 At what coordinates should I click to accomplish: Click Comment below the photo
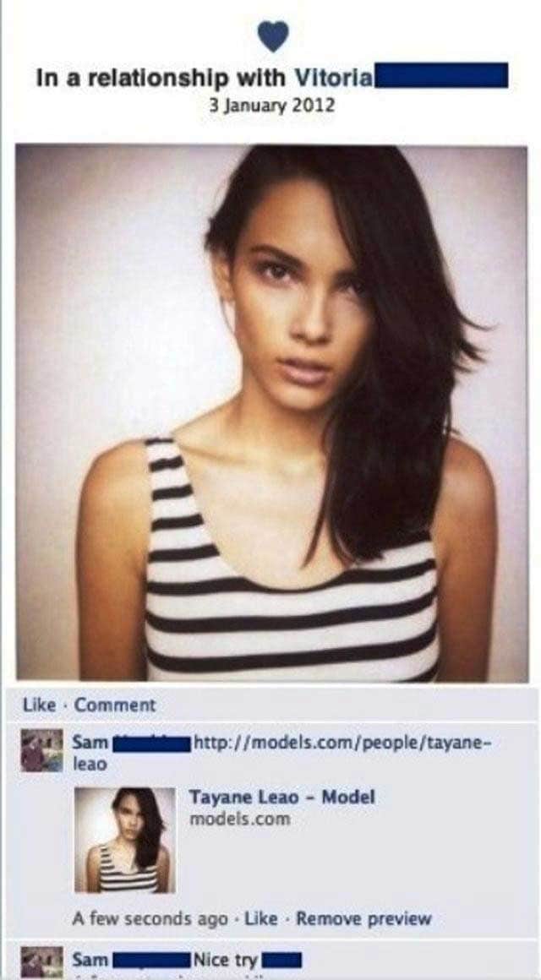pos(115,705)
